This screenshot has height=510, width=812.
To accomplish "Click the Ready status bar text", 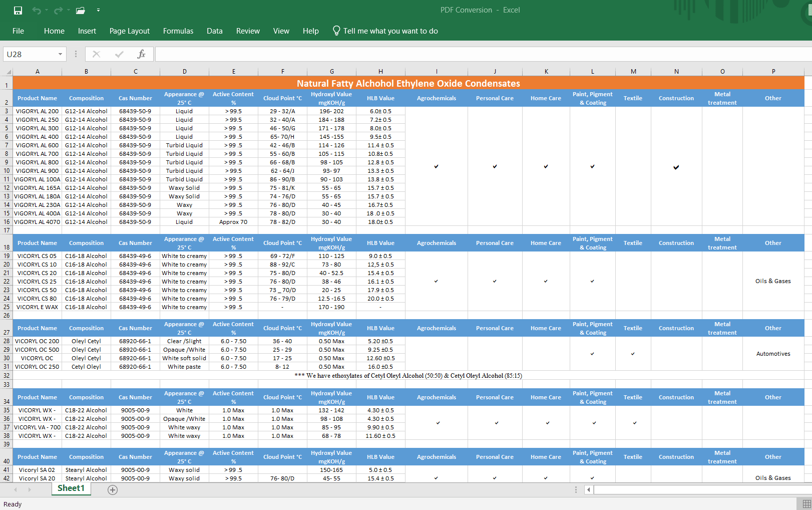I will pos(13,504).
